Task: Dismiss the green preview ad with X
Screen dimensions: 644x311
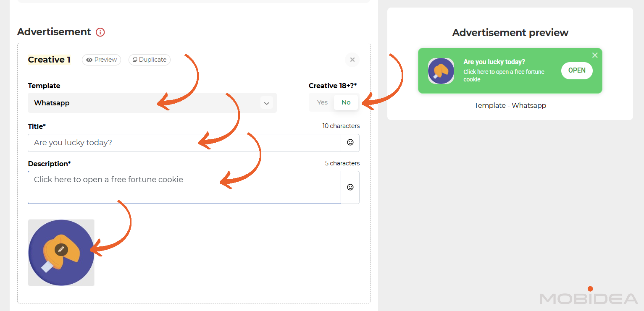Action: pos(594,55)
